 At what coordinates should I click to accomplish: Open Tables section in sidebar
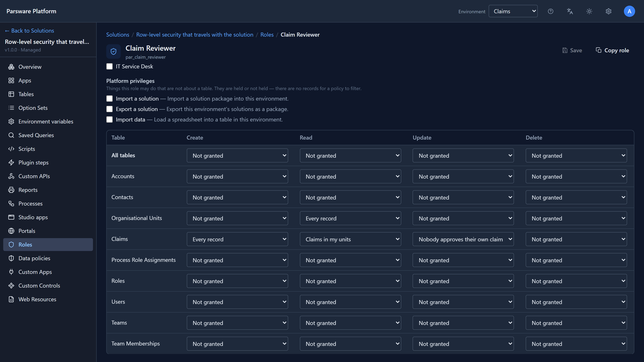coord(48,94)
